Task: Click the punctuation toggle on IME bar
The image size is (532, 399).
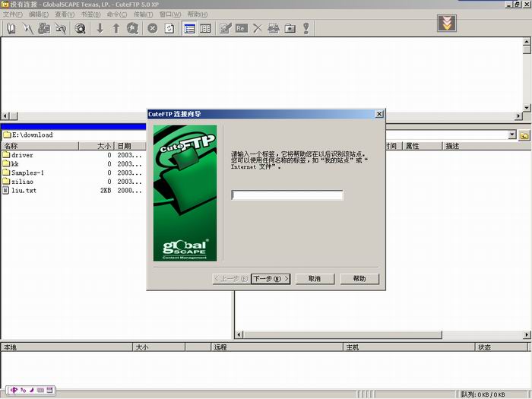Action: [23, 390]
